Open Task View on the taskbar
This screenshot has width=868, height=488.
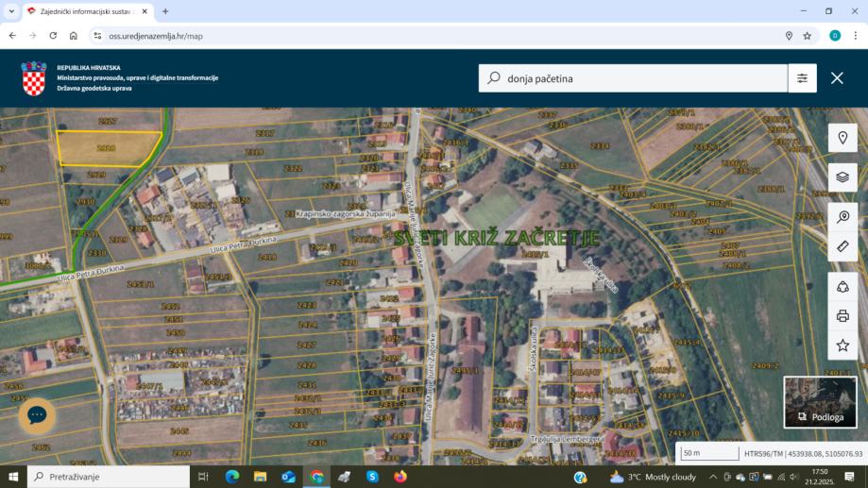(203, 477)
